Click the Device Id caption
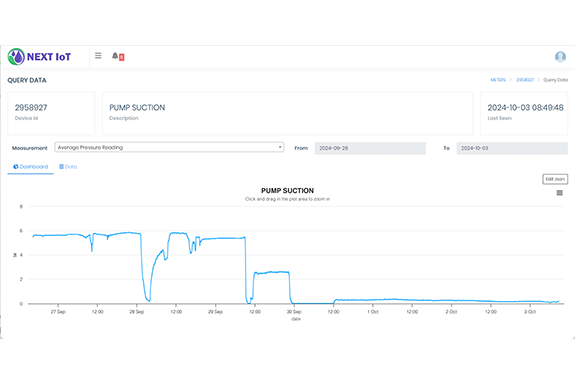Image resolution: width=575 pixels, height=385 pixels. tap(26, 118)
